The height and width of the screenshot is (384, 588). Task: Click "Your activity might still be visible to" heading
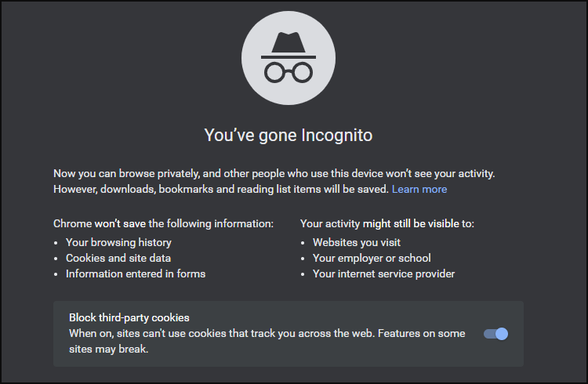point(387,223)
